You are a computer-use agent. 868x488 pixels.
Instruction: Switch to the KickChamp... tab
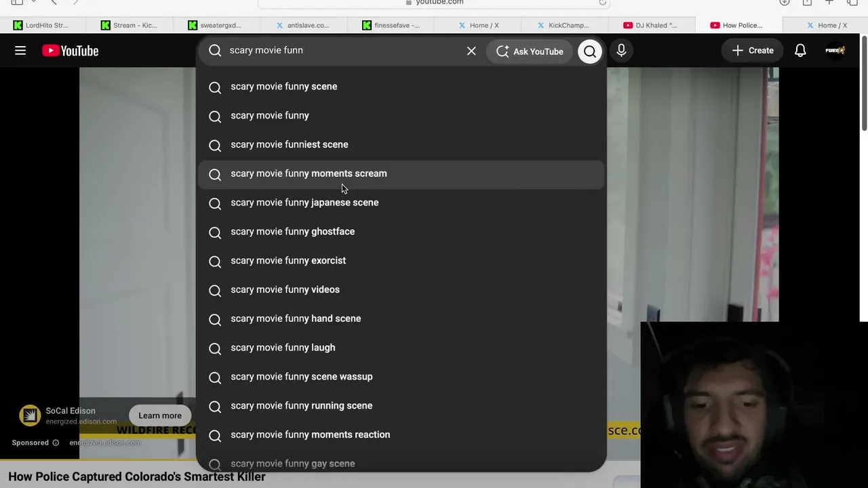pos(563,25)
